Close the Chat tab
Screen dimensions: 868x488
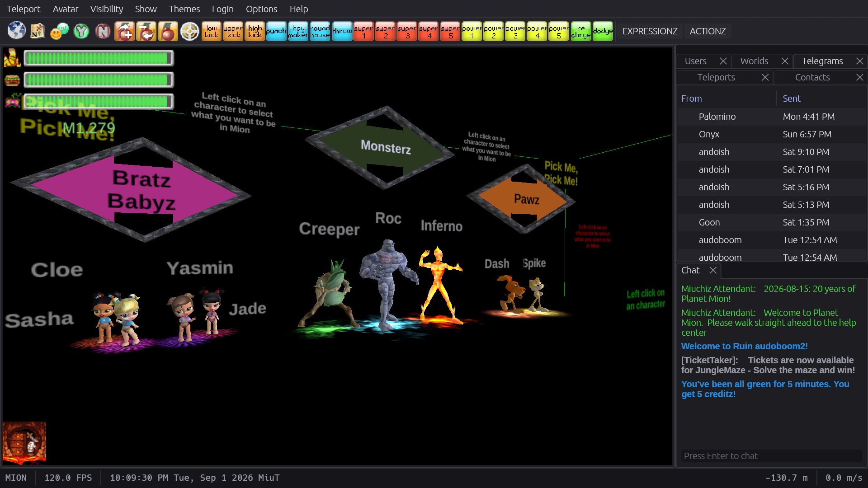click(x=713, y=270)
